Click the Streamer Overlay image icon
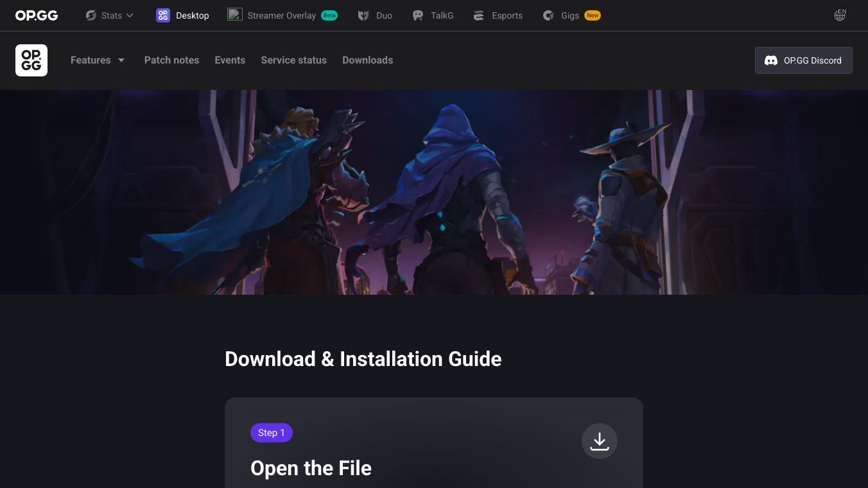Screen dimensions: 868x488 click(235, 14)
